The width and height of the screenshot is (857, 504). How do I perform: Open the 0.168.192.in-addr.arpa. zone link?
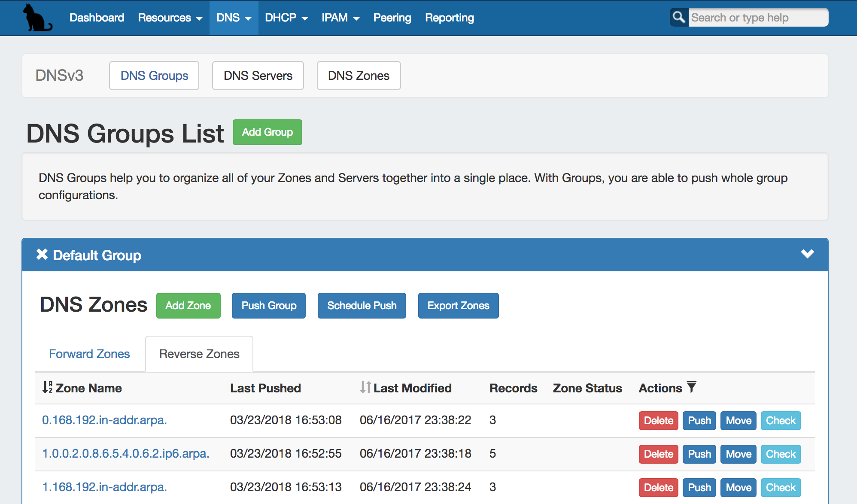coord(104,420)
